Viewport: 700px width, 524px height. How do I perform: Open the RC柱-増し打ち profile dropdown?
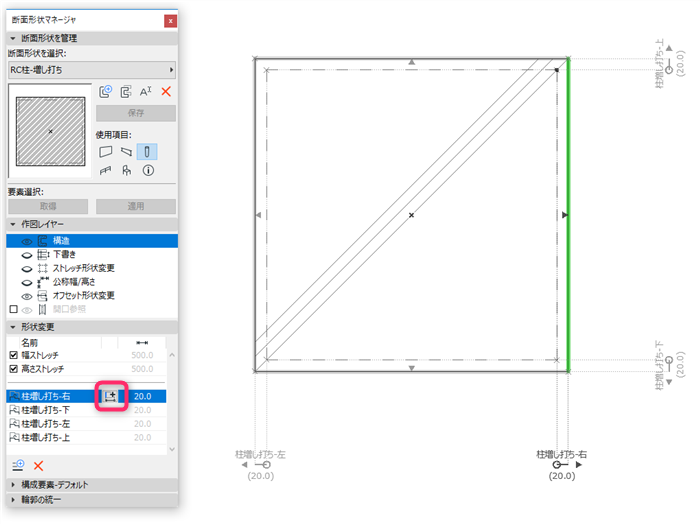[x=92, y=70]
